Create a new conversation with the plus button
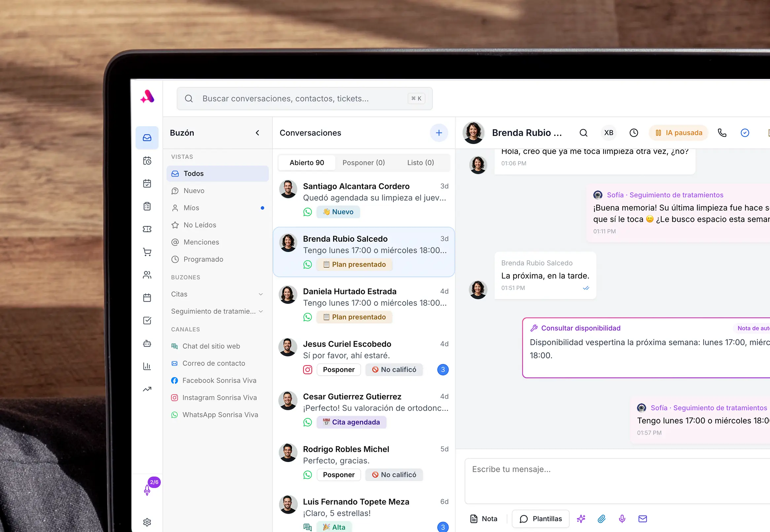 (x=439, y=133)
